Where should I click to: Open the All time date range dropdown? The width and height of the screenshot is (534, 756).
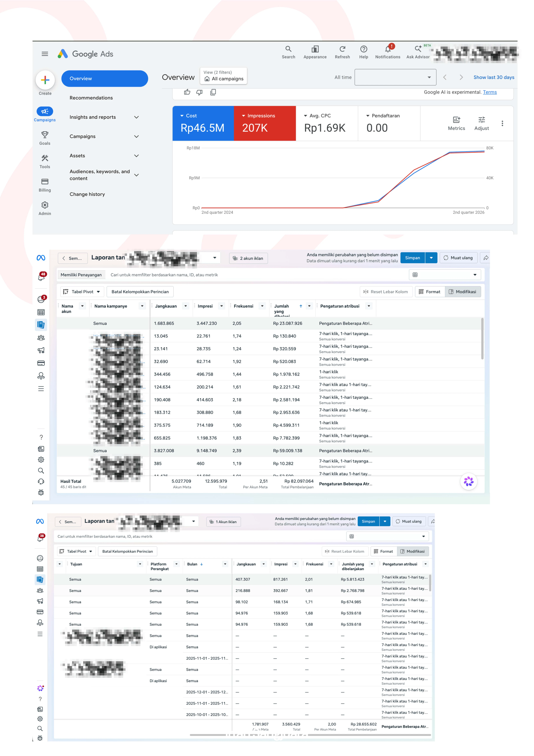coord(395,77)
